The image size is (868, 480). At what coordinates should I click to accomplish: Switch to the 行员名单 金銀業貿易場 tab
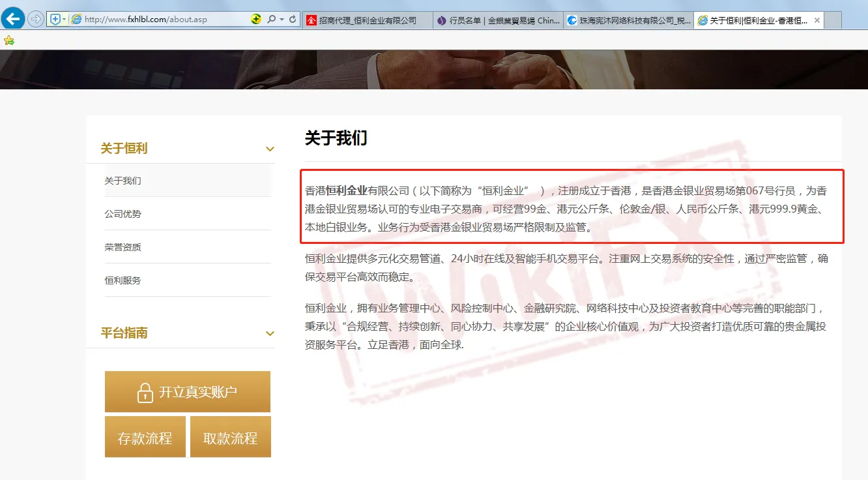(x=498, y=20)
